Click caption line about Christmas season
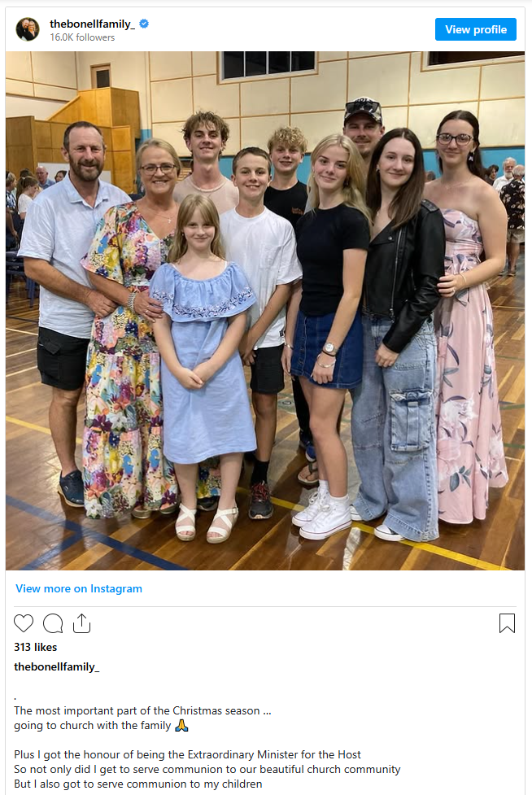532x795 pixels. pyautogui.click(x=142, y=711)
